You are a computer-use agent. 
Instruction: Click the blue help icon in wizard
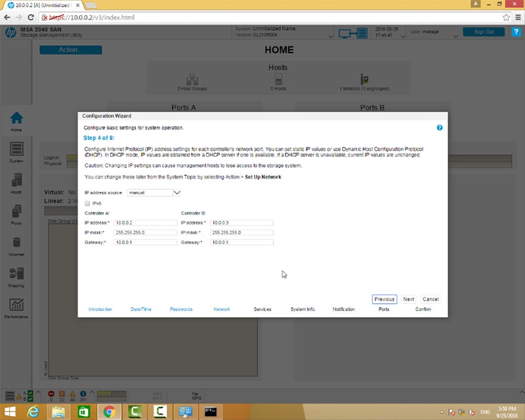tap(440, 128)
